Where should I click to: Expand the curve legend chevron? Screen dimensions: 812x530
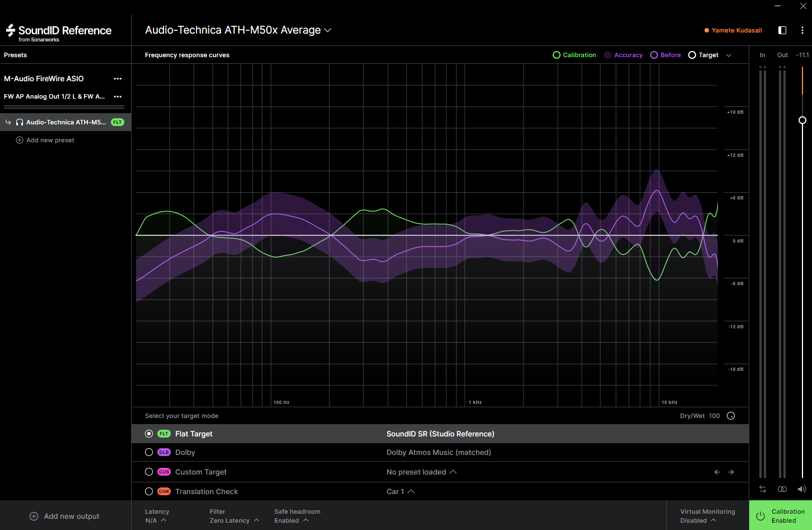tap(729, 55)
